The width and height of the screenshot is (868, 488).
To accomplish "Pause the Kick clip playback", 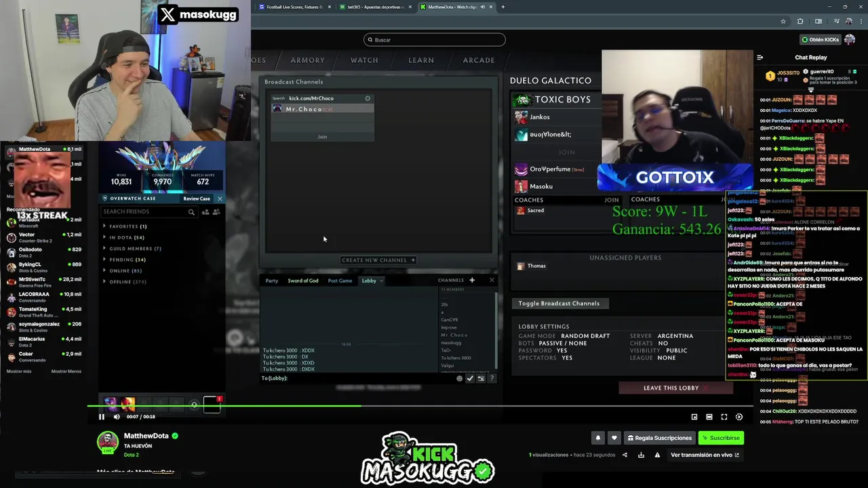I will (102, 417).
